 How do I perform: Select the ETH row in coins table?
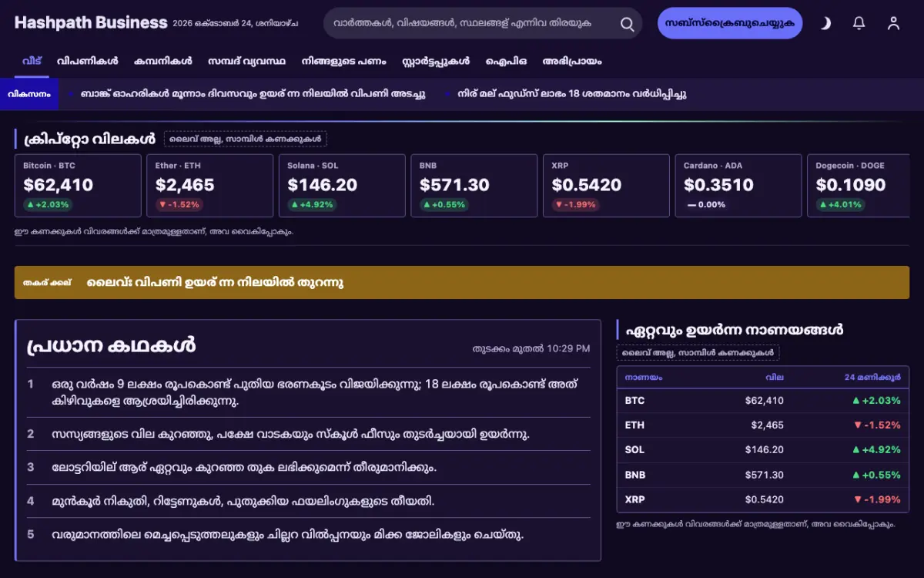pyautogui.click(x=763, y=425)
